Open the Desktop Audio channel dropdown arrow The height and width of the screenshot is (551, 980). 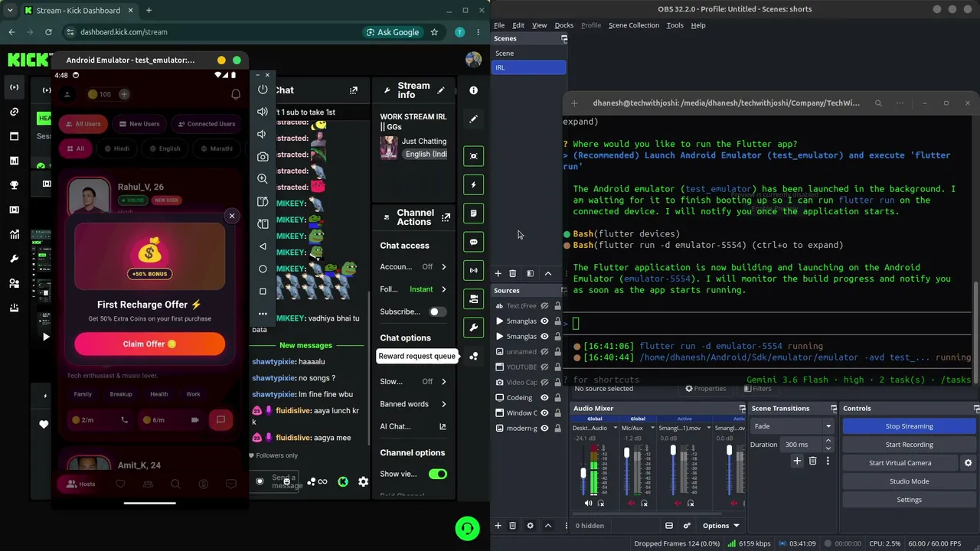[x=614, y=428]
